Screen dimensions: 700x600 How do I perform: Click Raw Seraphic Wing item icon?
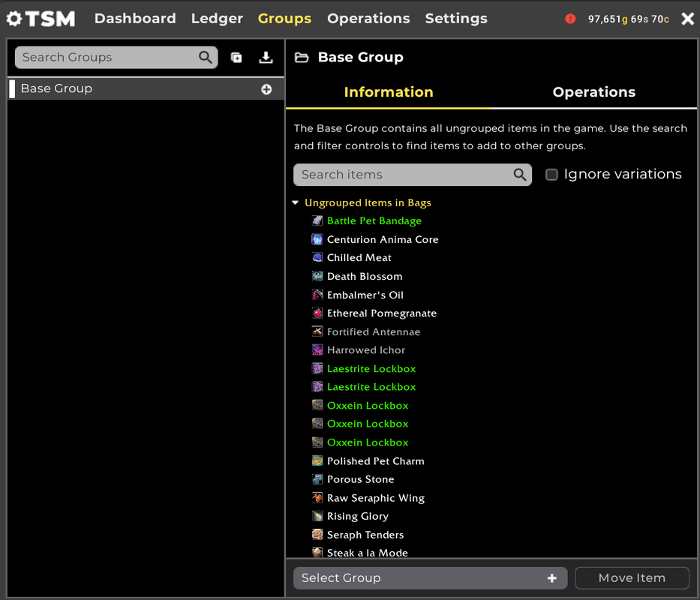pos(317,498)
